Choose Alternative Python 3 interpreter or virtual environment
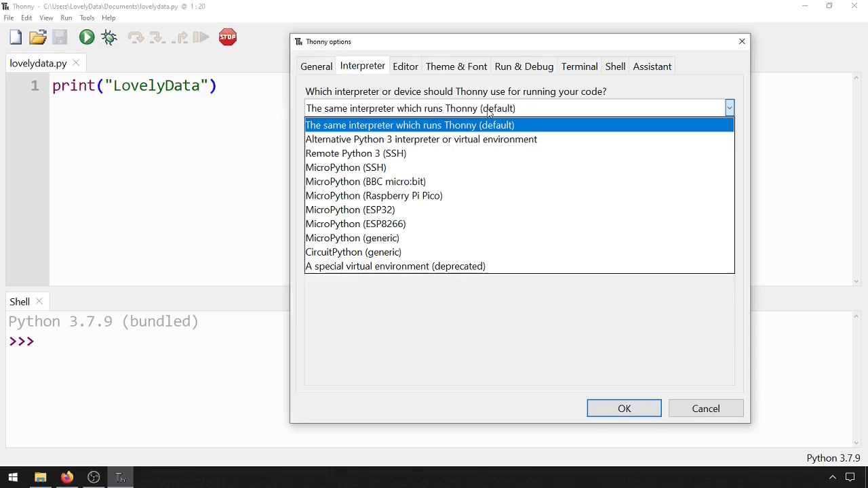This screenshot has height=488, width=868. point(519,139)
